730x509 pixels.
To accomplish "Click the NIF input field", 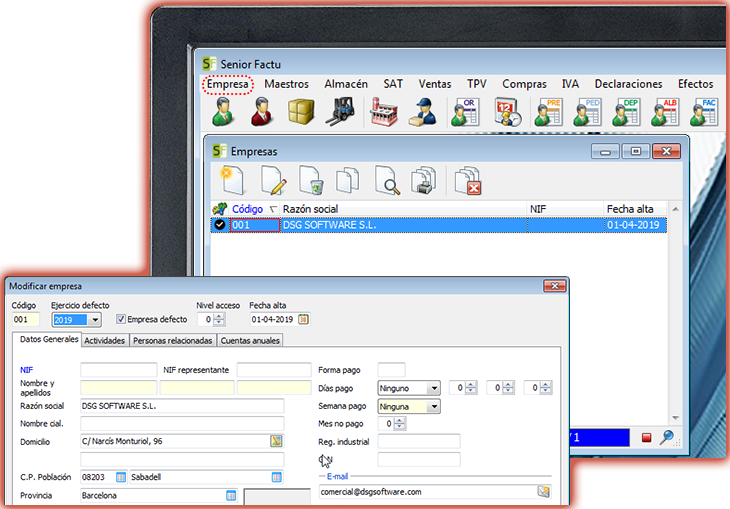I will pos(119,370).
